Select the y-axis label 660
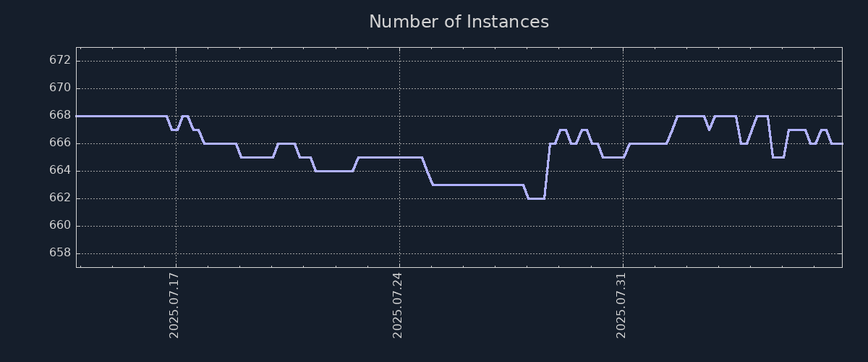Image resolution: width=868 pixels, height=362 pixels. 60,225
